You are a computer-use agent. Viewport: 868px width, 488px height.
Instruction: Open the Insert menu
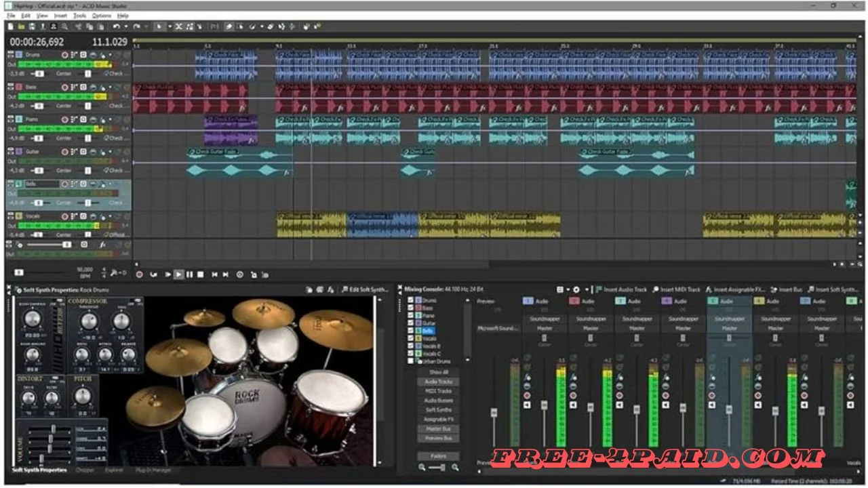pyautogui.click(x=60, y=15)
